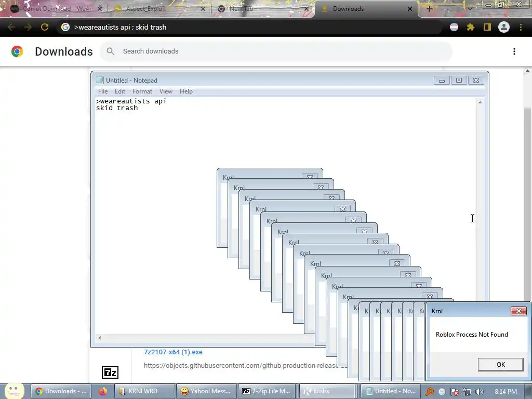Viewport: 532px width, 399px height.
Task: Click the '>weareautists api' line in Notepad
Action: [131, 101]
